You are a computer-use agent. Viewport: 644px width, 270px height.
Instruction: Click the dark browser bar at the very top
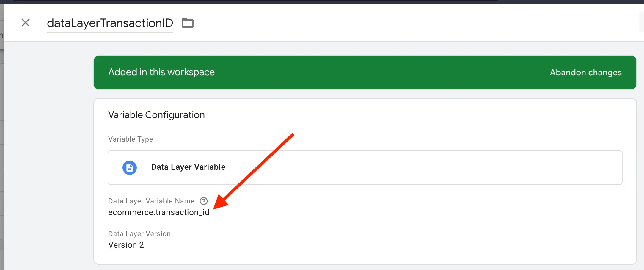tap(322, 2)
